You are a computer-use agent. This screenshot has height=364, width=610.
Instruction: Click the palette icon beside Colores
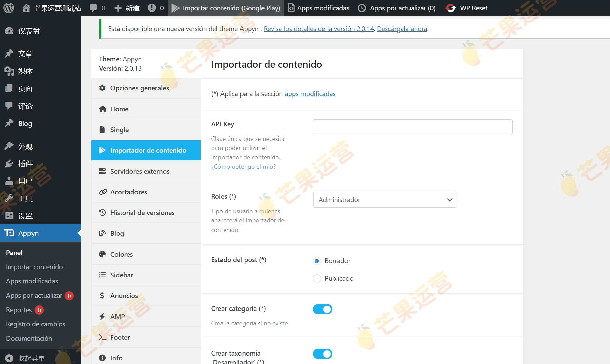(102, 254)
